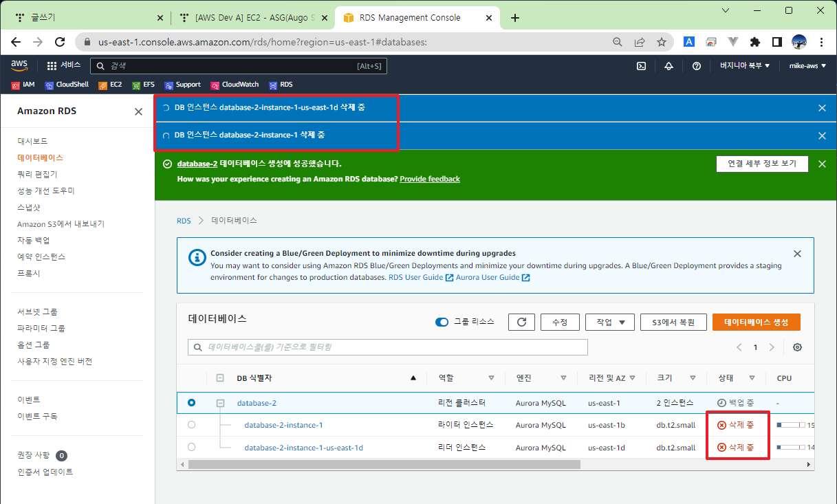Click the table horizontal scrollbar
Screen dimensions: 837x504
[384, 465]
